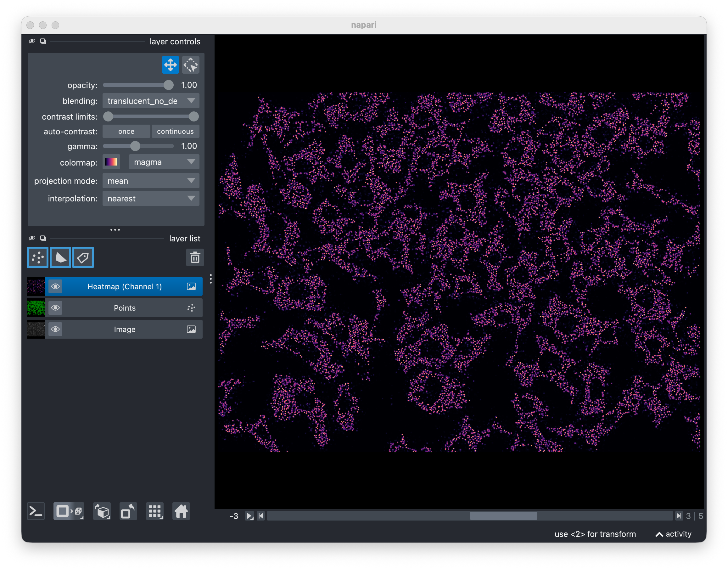Click contrast limits lower handle
The height and width of the screenshot is (569, 728).
[108, 116]
